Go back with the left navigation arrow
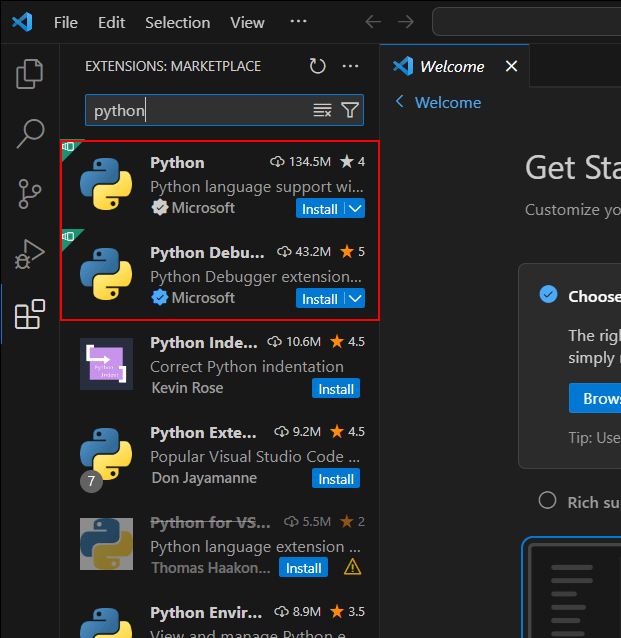This screenshot has height=638, width=621. click(x=373, y=22)
